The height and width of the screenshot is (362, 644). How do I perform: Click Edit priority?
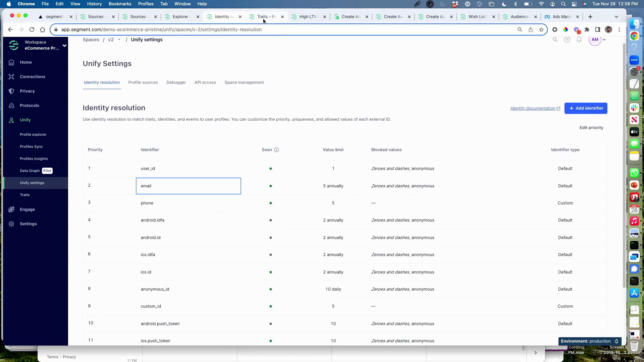[591, 128]
